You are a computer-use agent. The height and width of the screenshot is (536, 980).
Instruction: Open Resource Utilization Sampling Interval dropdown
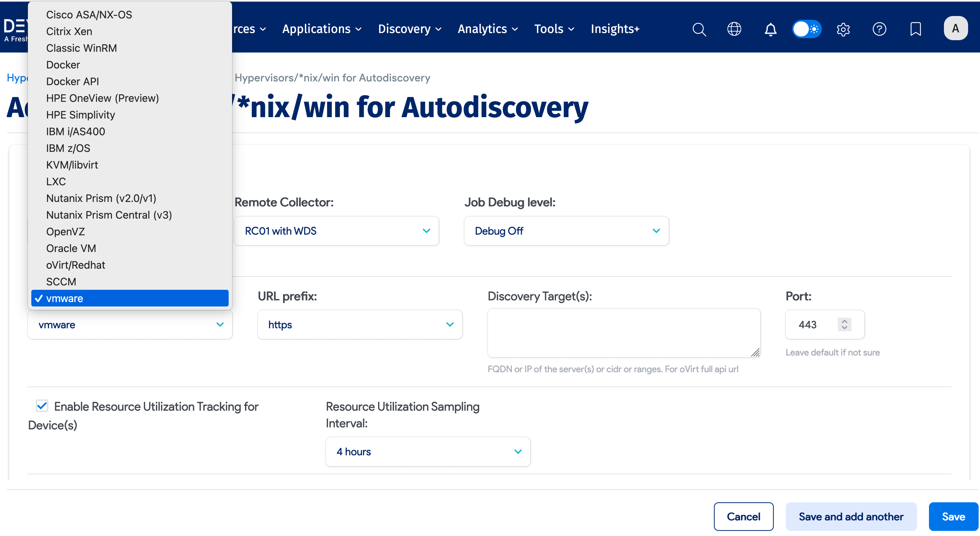(x=428, y=452)
